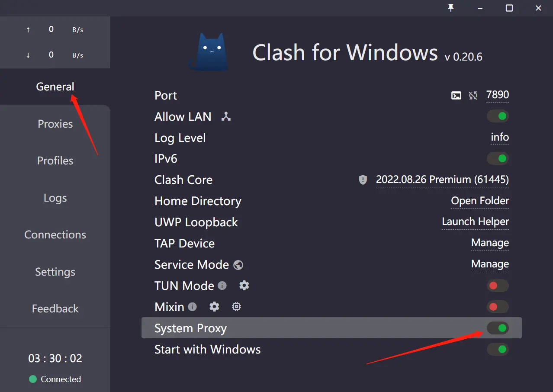This screenshot has width=553, height=392.
Task: Edit the port number 7890
Action: tap(497, 95)
